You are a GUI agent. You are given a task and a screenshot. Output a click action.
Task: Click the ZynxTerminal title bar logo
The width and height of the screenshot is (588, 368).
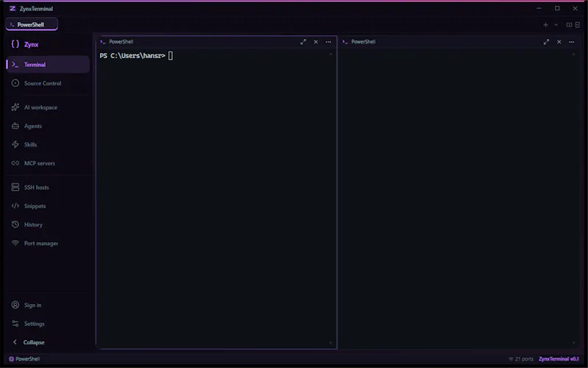[12, 8]
